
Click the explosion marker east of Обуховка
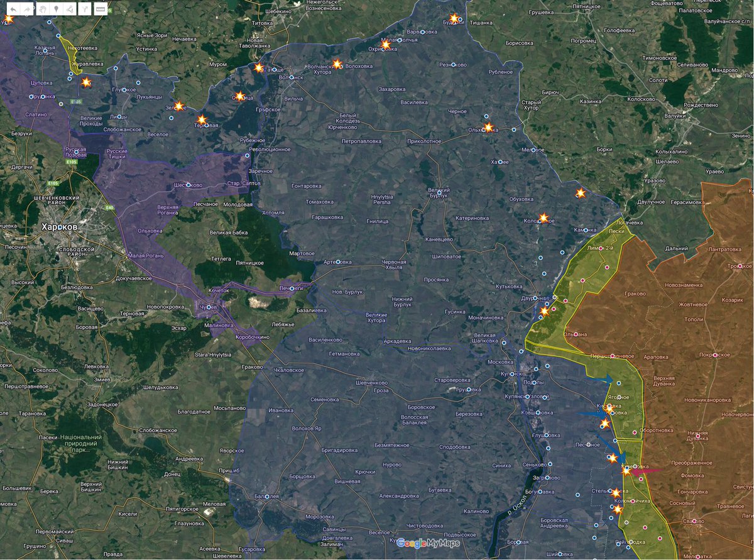coord(581,193)
